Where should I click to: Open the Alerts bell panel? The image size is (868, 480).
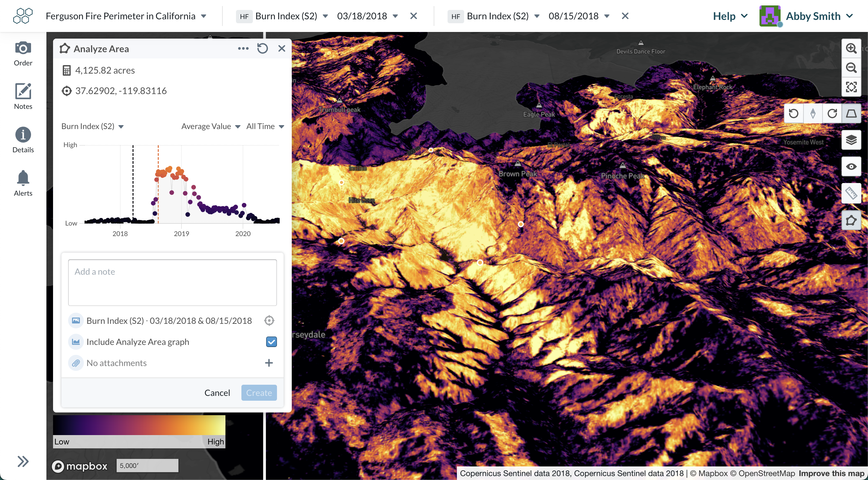(23, 183)
